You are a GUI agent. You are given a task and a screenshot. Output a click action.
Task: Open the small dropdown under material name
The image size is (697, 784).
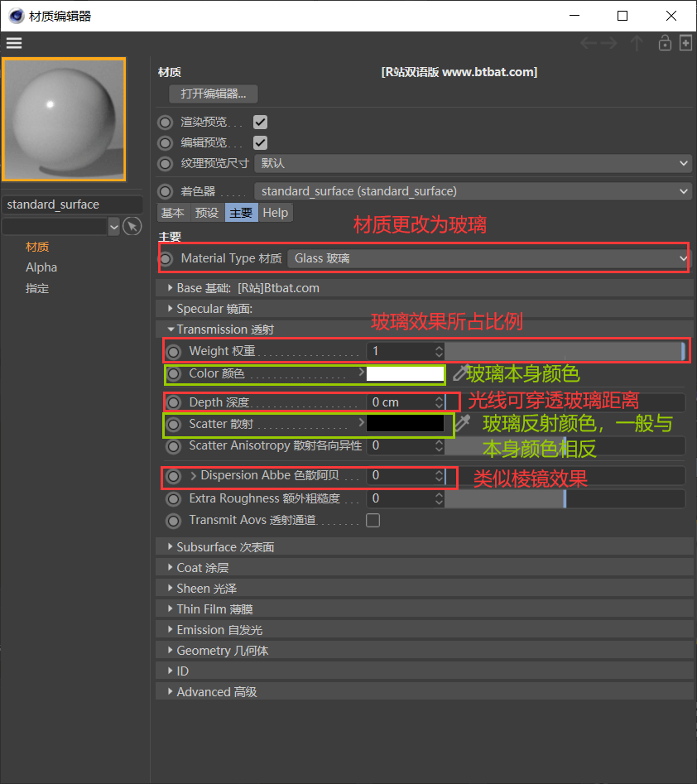113,227
